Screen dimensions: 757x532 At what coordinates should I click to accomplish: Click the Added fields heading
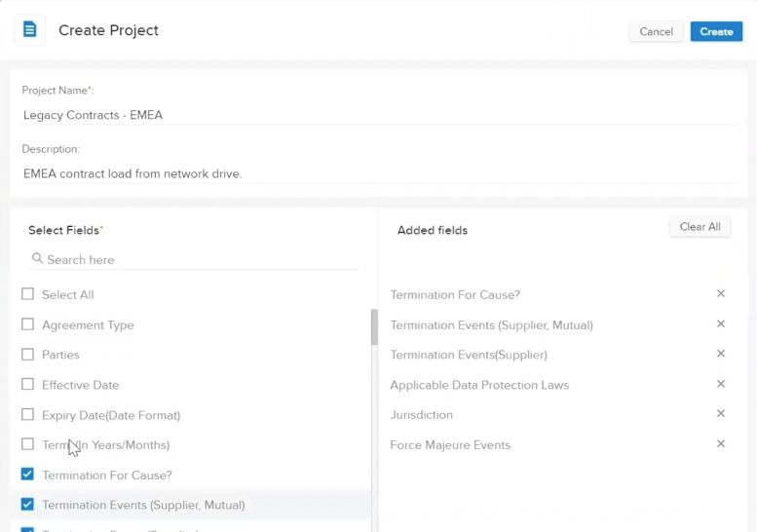(x=433, y=230)
